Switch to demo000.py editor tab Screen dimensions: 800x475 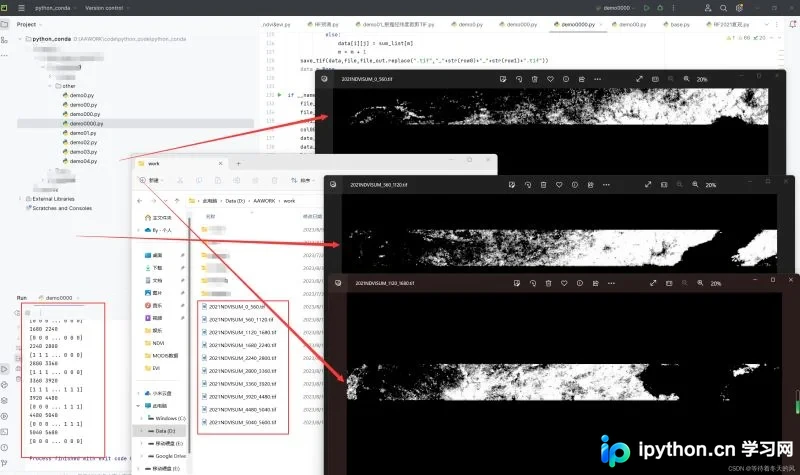pos(518,24)
